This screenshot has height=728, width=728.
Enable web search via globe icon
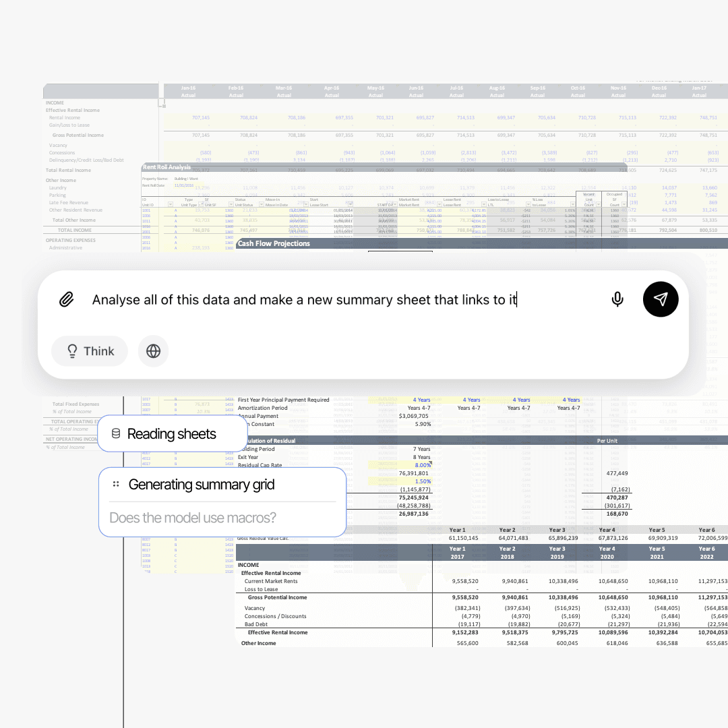click(153, 351)
